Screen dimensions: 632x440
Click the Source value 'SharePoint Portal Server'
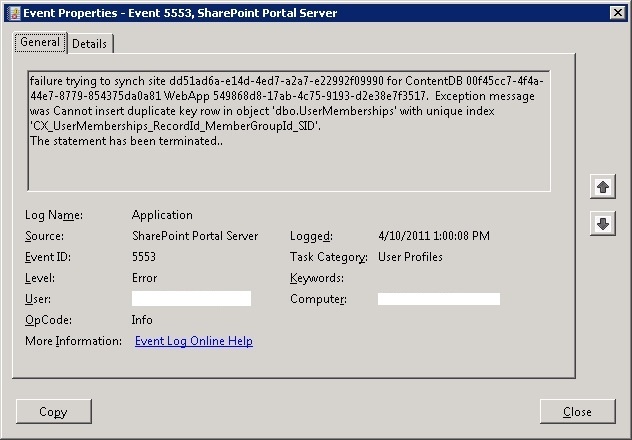tap(195, 236)
